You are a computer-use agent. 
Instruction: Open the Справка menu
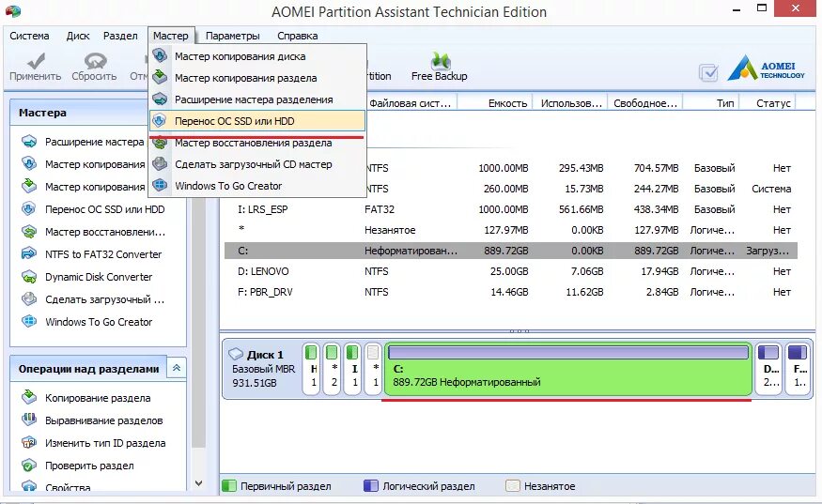click(297, 36)
